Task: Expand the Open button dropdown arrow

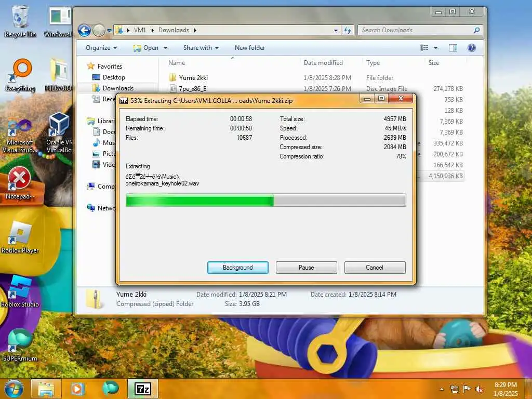Action: pos(166,48)
